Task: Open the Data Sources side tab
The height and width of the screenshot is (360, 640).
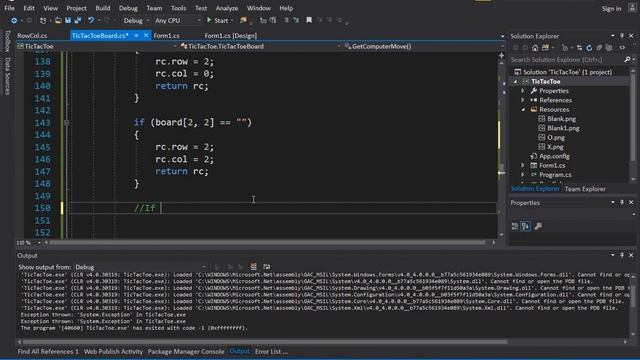Action: (x=7, y=76)
